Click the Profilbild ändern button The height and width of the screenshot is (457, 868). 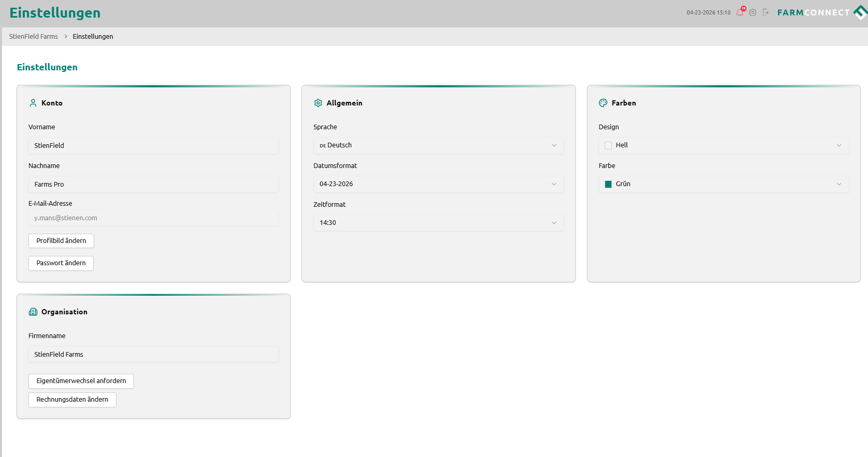tap(61, 241)
